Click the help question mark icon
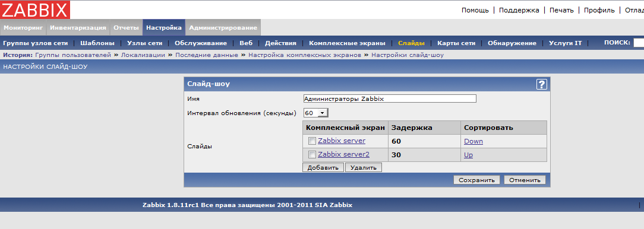644x229 pixels. pyautogui.click(x=542, y=84)
